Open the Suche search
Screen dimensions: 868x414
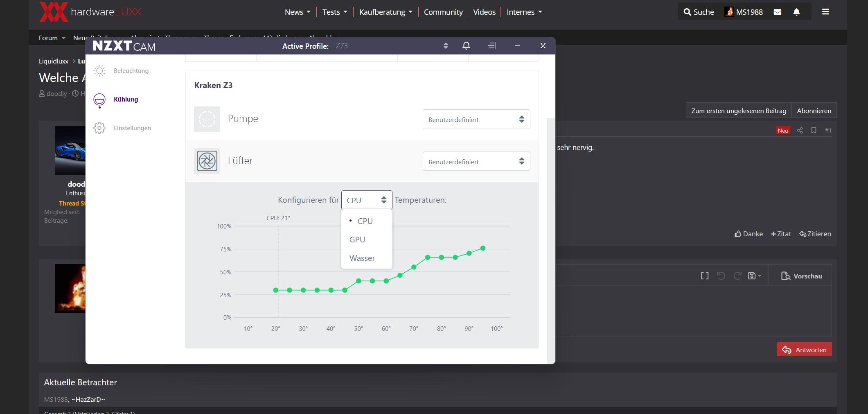point(699,12)
